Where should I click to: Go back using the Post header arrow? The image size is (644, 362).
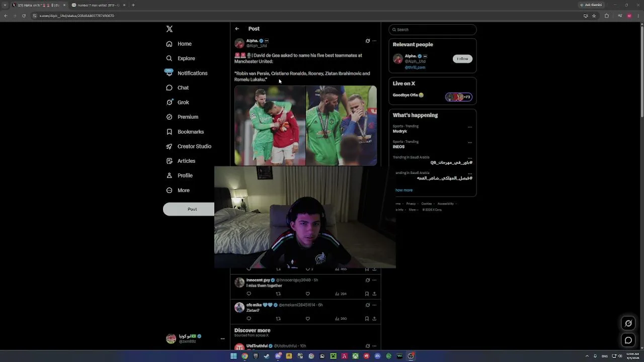click(x=237, y=29)
